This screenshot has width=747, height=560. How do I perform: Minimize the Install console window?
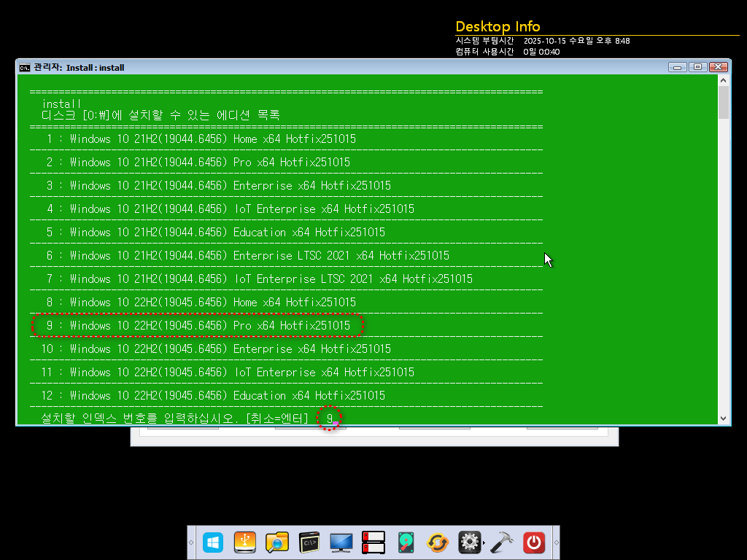677,67
